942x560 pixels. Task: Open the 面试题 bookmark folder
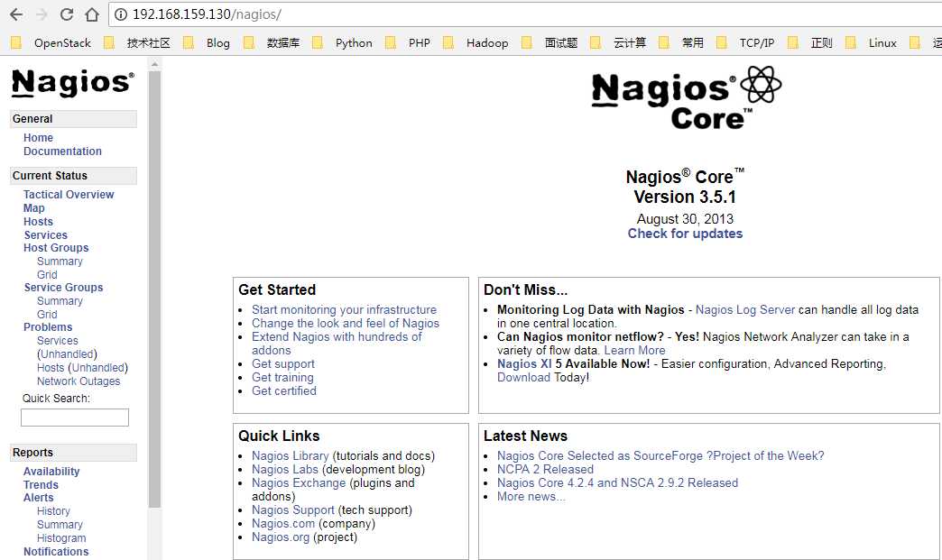click(x=549, y=42)
